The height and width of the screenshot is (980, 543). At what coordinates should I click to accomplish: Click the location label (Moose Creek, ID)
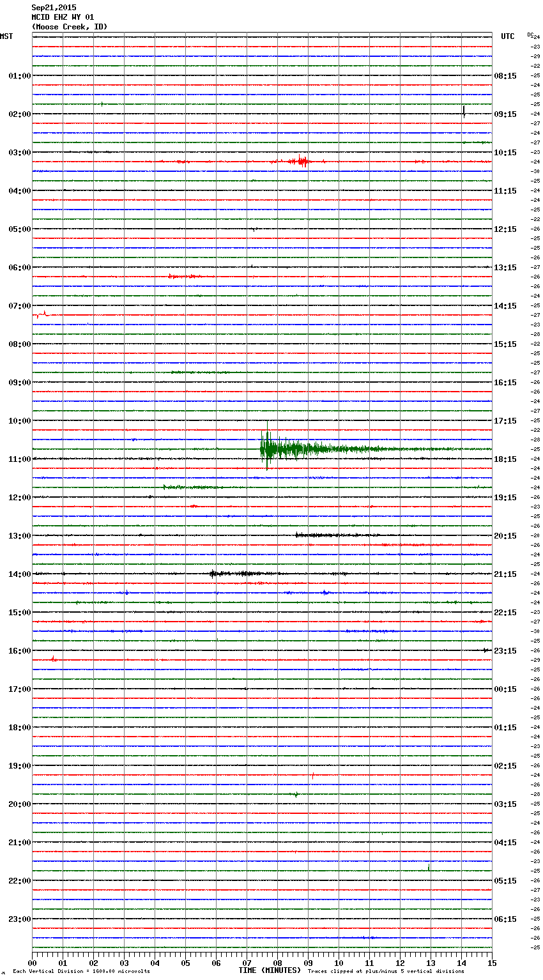point(70,27)
